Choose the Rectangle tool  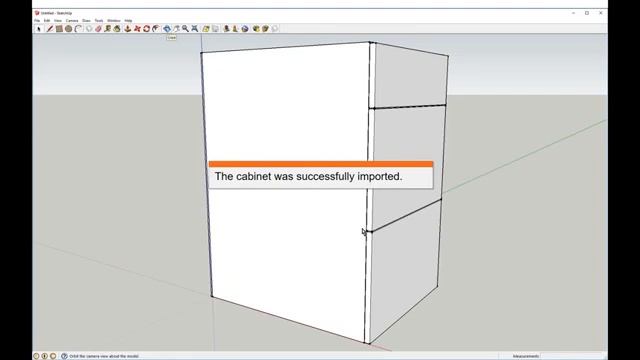[x=59, y=29]
